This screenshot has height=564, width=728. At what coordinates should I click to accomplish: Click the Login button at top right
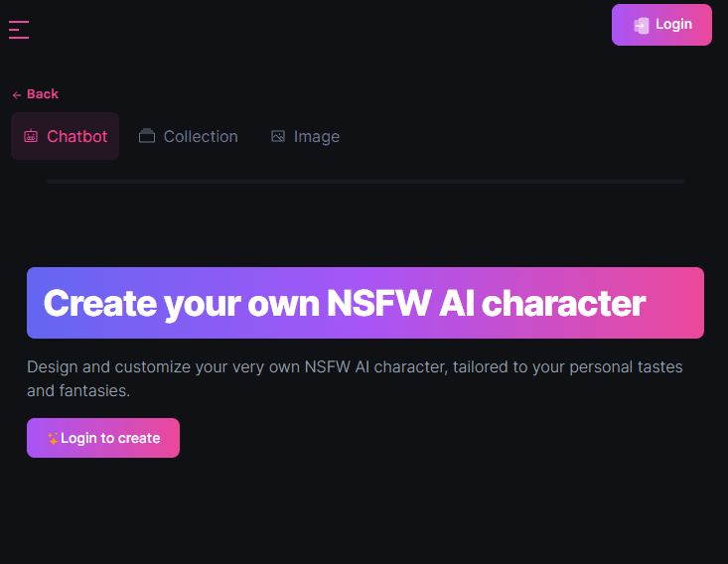tap(661, 25)
